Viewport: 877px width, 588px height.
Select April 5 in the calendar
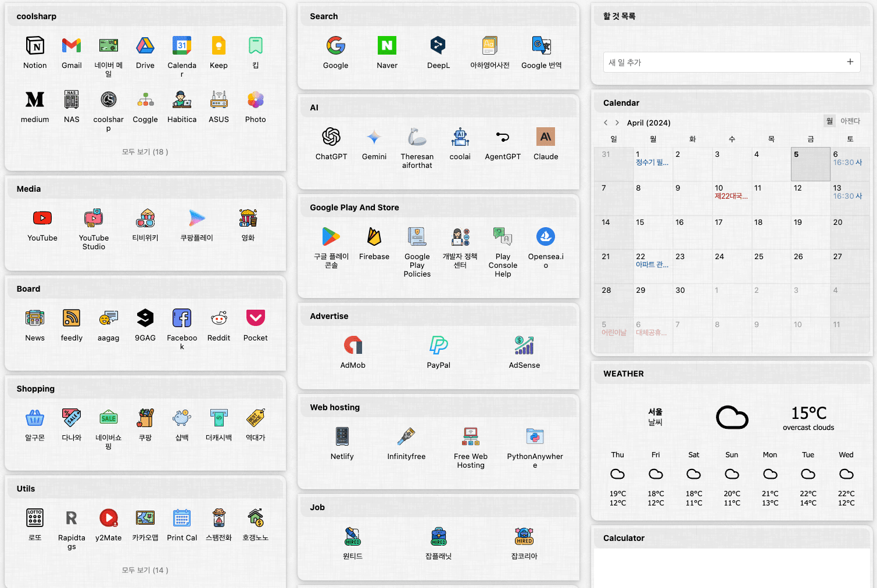[810, 163]
